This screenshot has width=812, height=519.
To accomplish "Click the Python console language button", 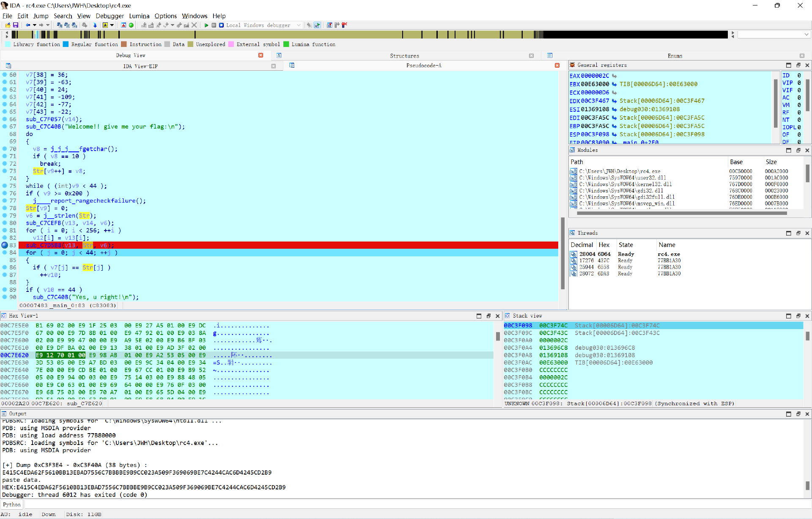I will 12,505.
